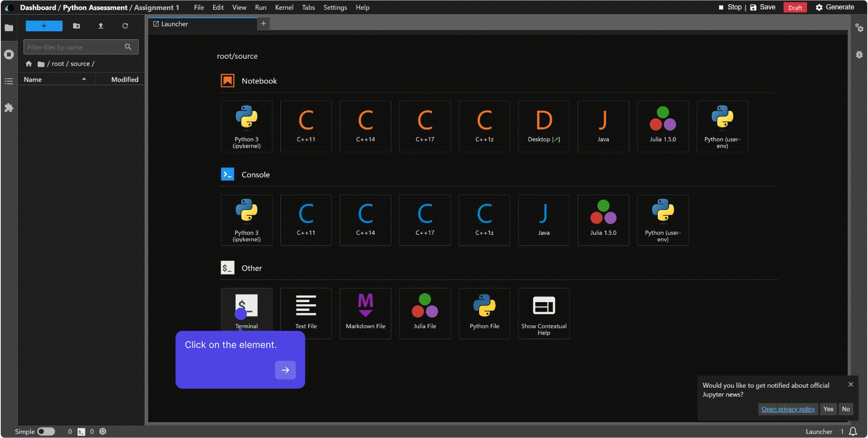The height and width of the screenshot is (438, 868).
Task: Answer Yes to Jupyter news notification
Action: (828, 409)
